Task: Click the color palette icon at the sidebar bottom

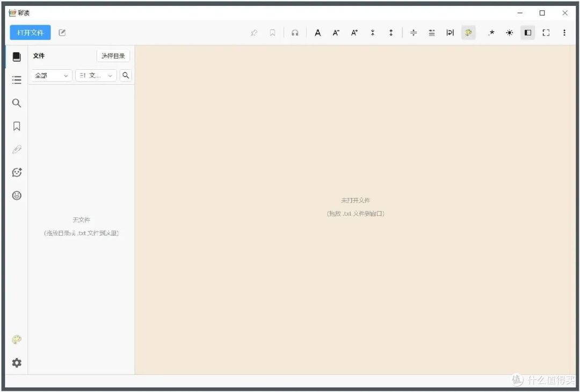Action: tap(17, 339)
